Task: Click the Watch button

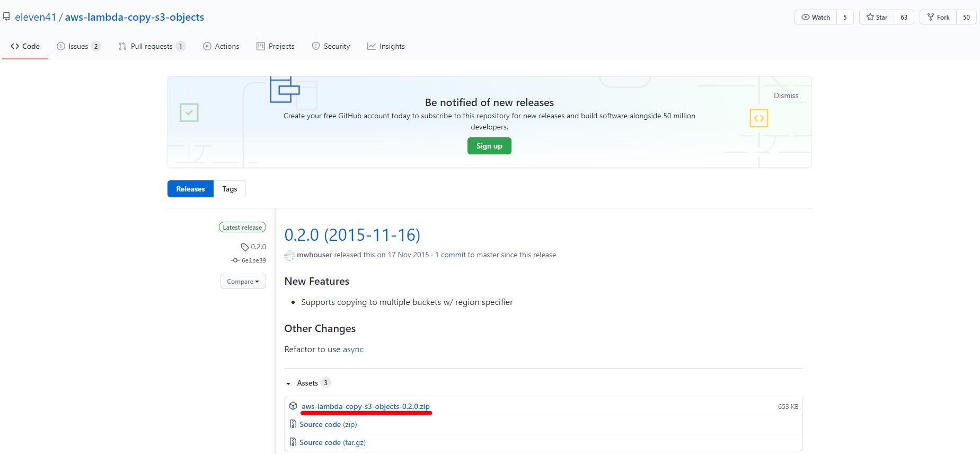Action: [x=816, y=17]
